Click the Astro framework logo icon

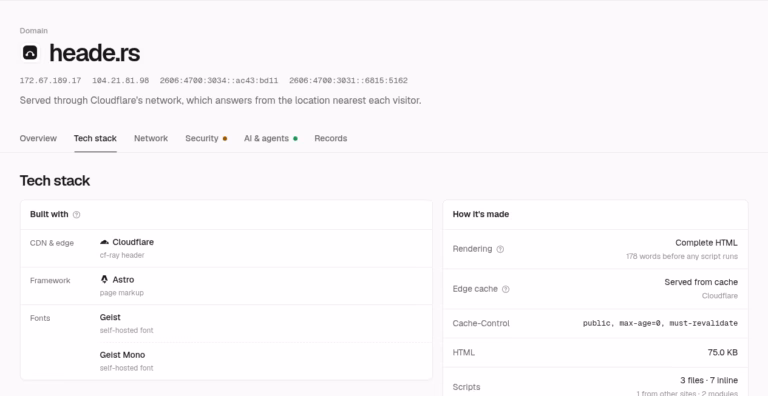(x=104, y=279)
